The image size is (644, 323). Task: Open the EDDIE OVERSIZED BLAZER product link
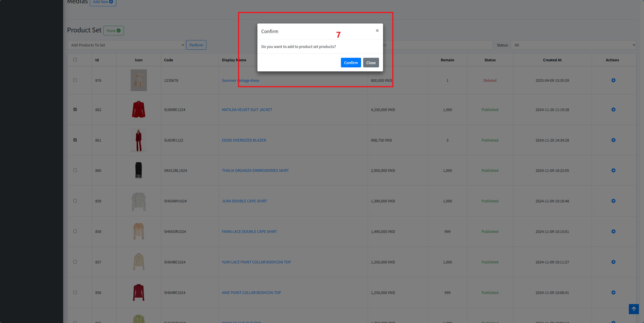pos(244,140)
